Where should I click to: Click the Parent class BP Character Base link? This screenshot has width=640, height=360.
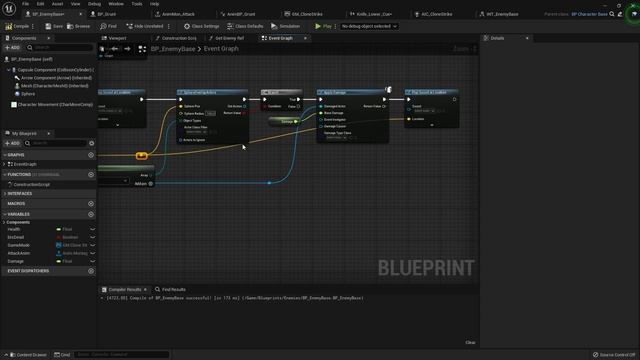pos(589,14)
